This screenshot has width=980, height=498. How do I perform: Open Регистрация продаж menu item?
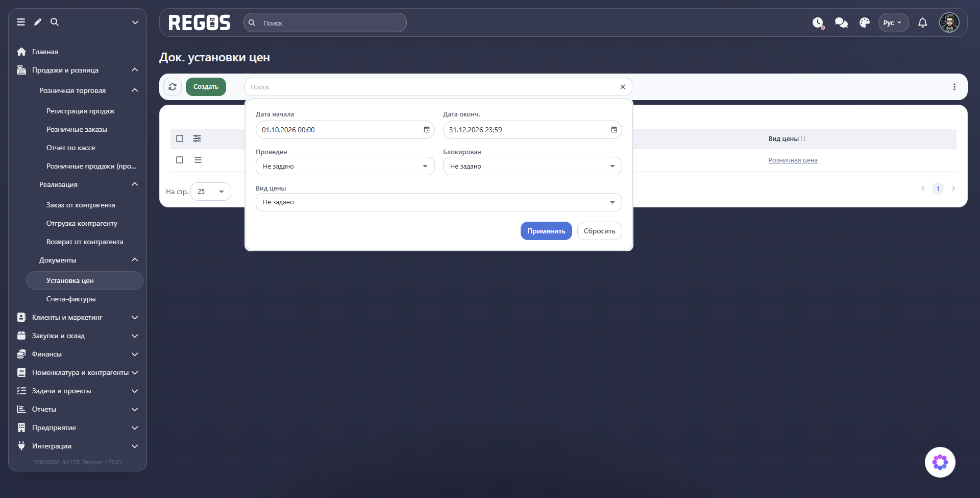click(x=81, y=111)
